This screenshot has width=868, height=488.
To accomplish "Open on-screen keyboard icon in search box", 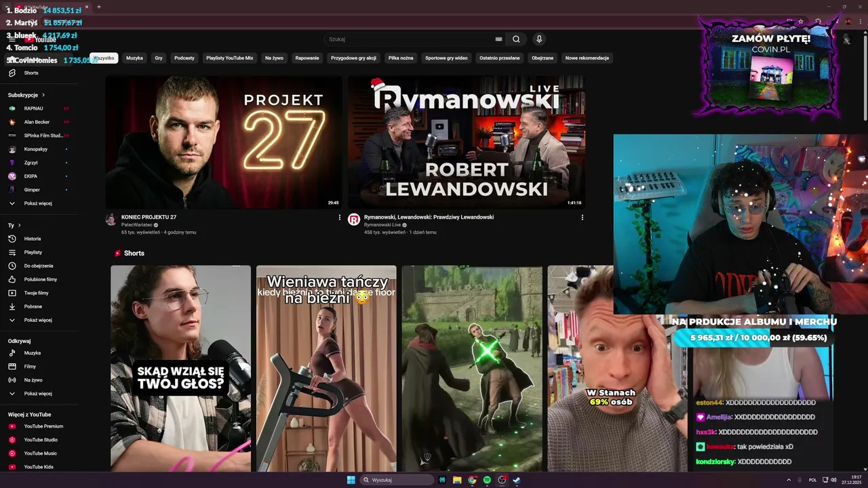I will pos(498,39).
